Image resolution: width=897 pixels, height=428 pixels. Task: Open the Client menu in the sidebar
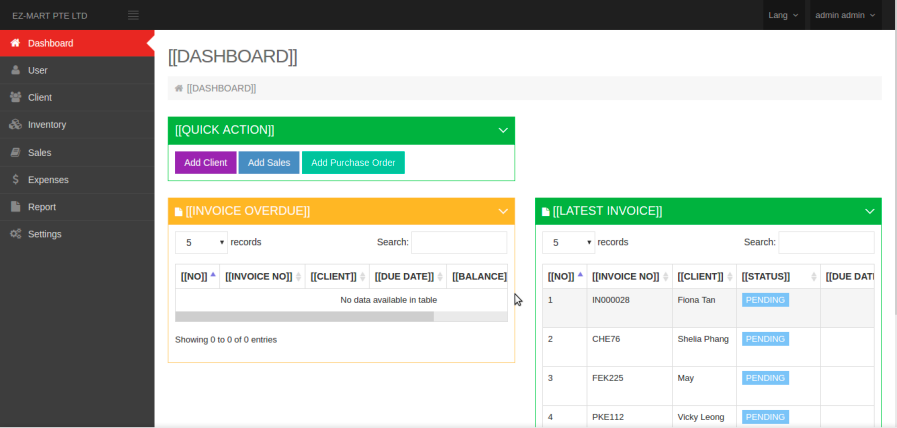(40, 98)
